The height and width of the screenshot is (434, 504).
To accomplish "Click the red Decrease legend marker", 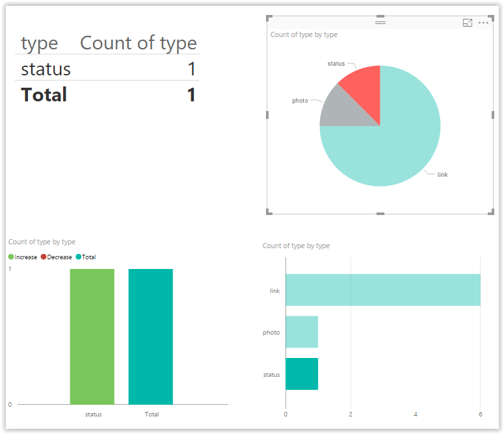I will (x=44, y=257).
